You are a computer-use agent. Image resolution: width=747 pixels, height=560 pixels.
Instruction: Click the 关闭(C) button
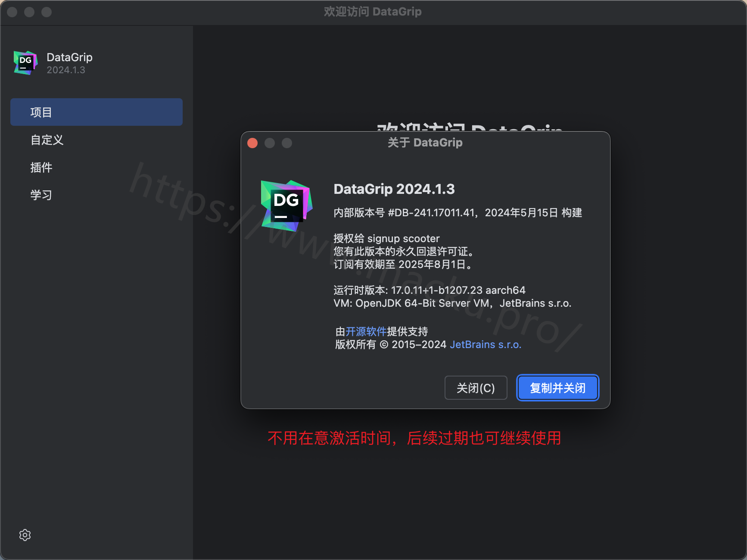476,388
